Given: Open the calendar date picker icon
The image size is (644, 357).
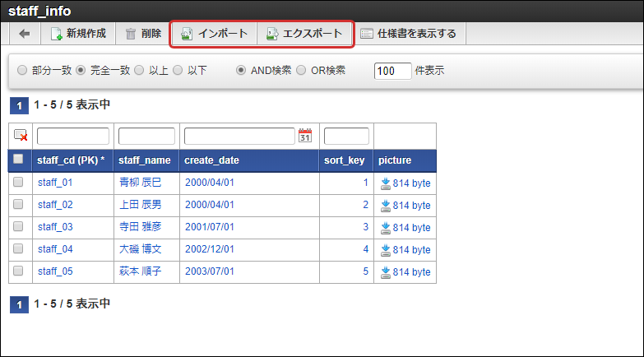Looking at the screenshot, I should click(x=305, y=136).
